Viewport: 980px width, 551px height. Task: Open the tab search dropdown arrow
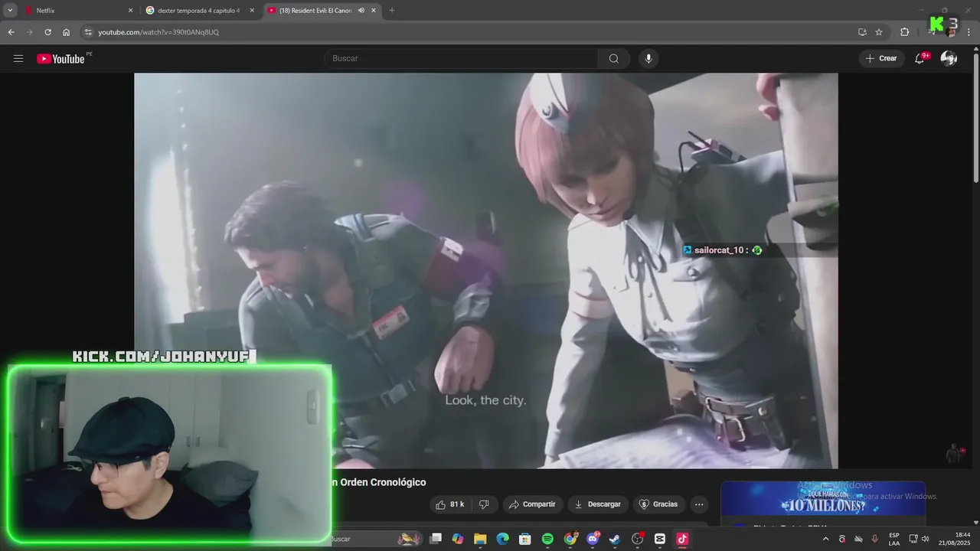click(x=10, y=11)
